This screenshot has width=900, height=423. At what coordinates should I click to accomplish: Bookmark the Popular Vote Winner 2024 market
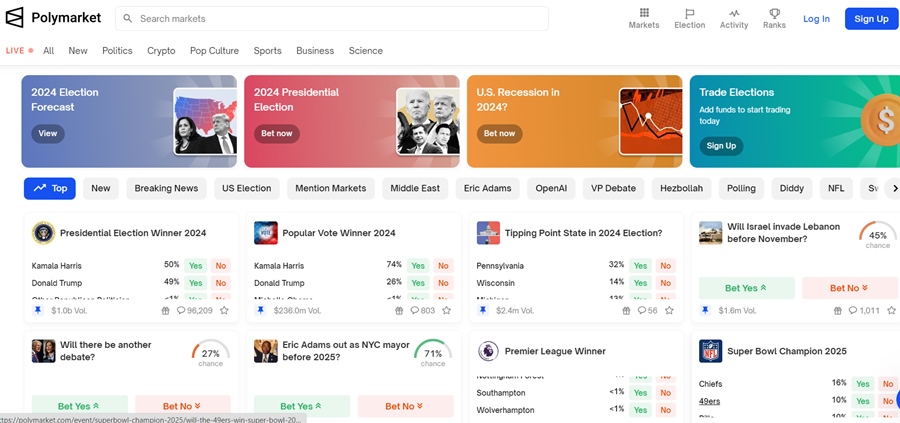447,311
